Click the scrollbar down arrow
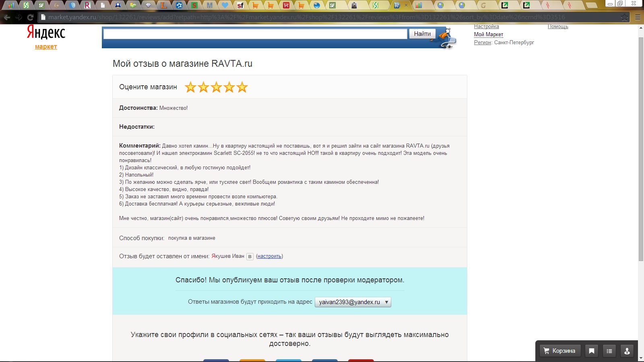Viewport: 644px width, 362px height. click(x=641, y=358)
